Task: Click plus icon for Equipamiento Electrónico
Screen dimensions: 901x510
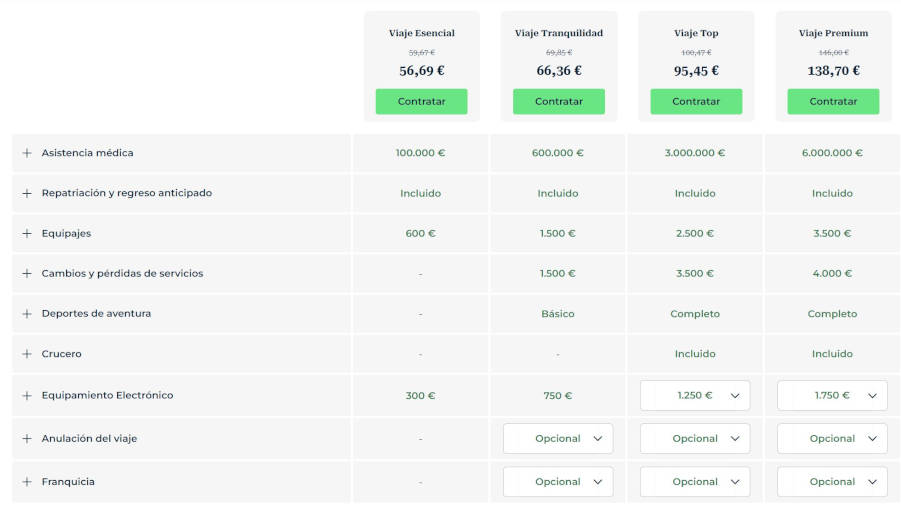Action: pyautogui.click(x=27, y=395)
